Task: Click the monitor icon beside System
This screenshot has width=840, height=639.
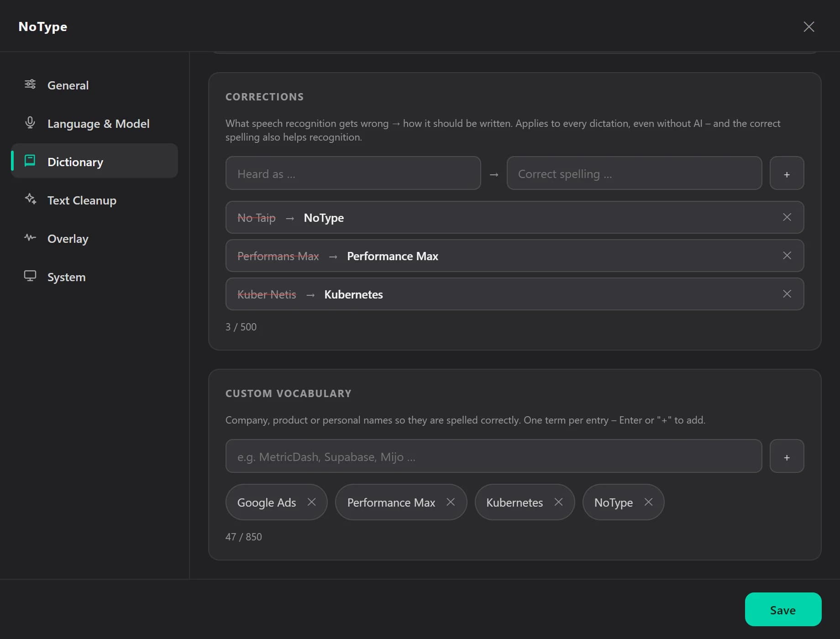Action: click(30, 276)
